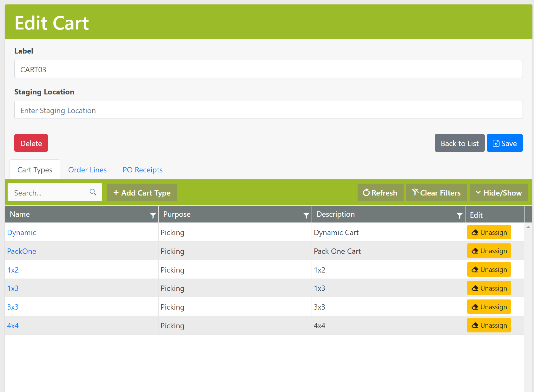Select the Cart Types tab
Screen dimensions: 534x392
tap(35, 170)
